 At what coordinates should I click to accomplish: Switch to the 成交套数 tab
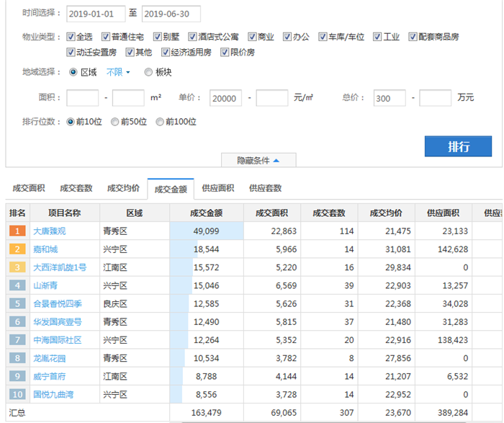coord(76,188)
